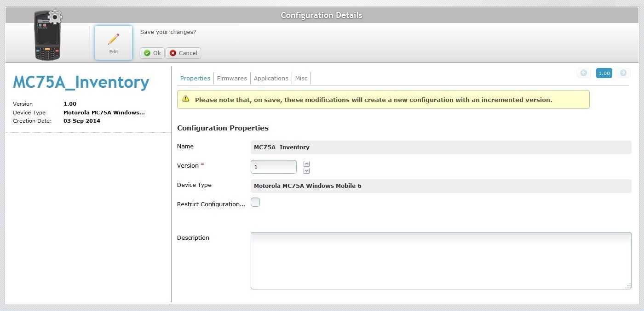Open the Firmwares tab

pos(232,79)
